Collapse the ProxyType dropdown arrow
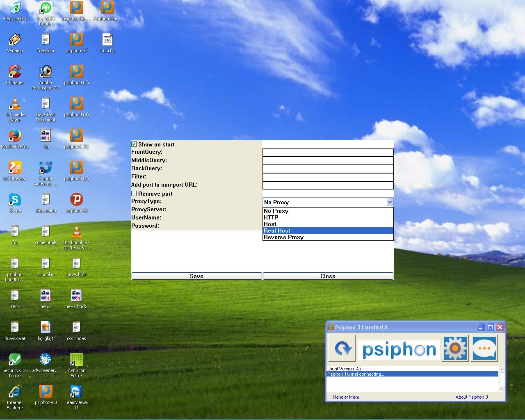 390,202
